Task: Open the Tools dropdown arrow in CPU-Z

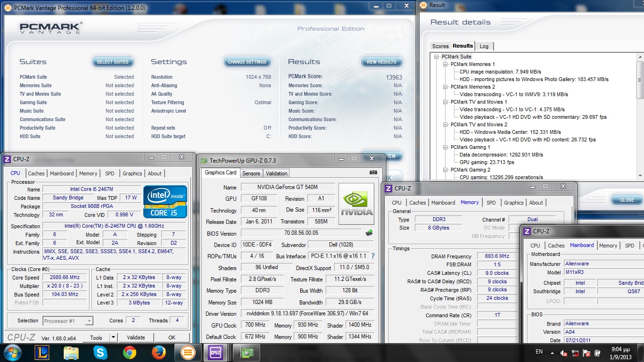Action: click(x=113, y=337)
